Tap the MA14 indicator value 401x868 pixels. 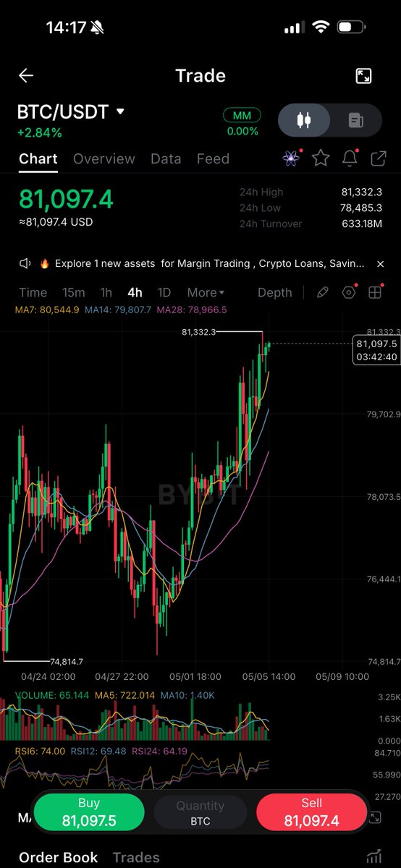(x=118, y=310)
